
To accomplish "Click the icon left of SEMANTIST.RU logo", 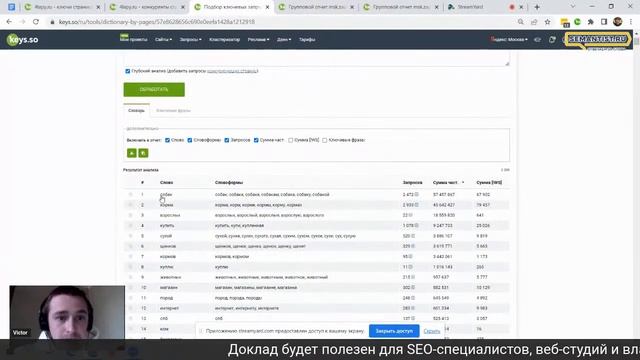I will (552, 40).
